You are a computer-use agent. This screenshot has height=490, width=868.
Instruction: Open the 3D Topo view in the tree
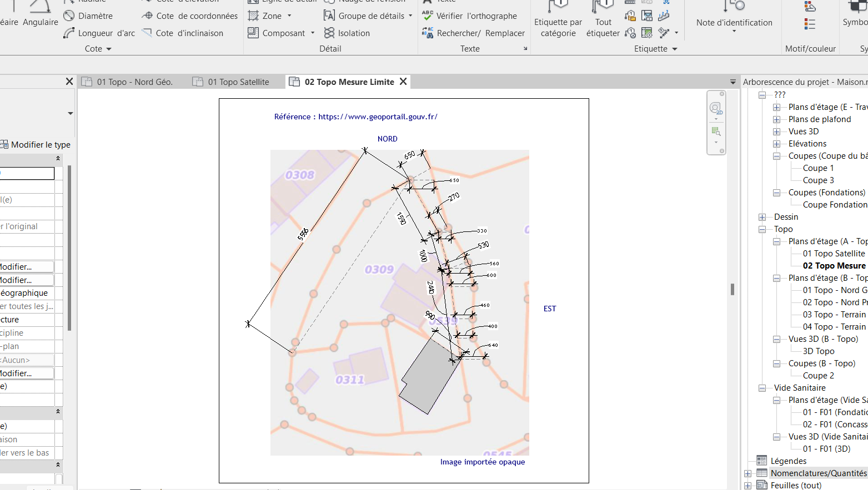point(818,351)
